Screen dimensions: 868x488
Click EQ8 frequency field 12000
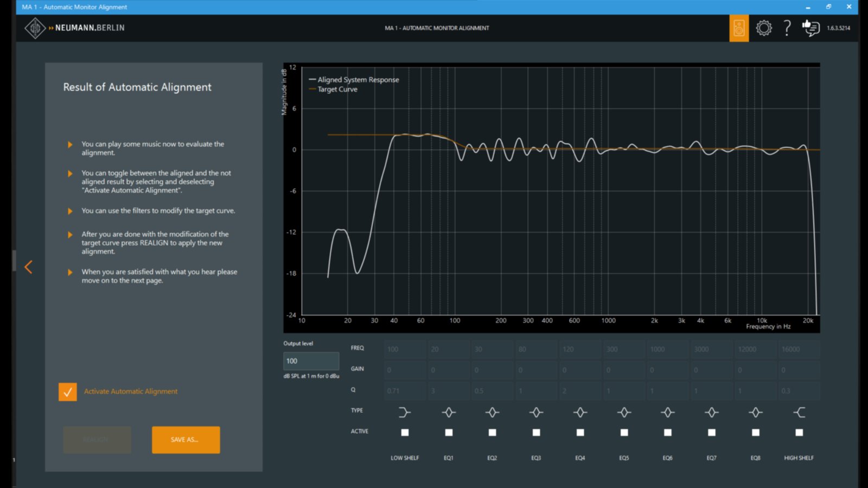[x=756, y=349]
